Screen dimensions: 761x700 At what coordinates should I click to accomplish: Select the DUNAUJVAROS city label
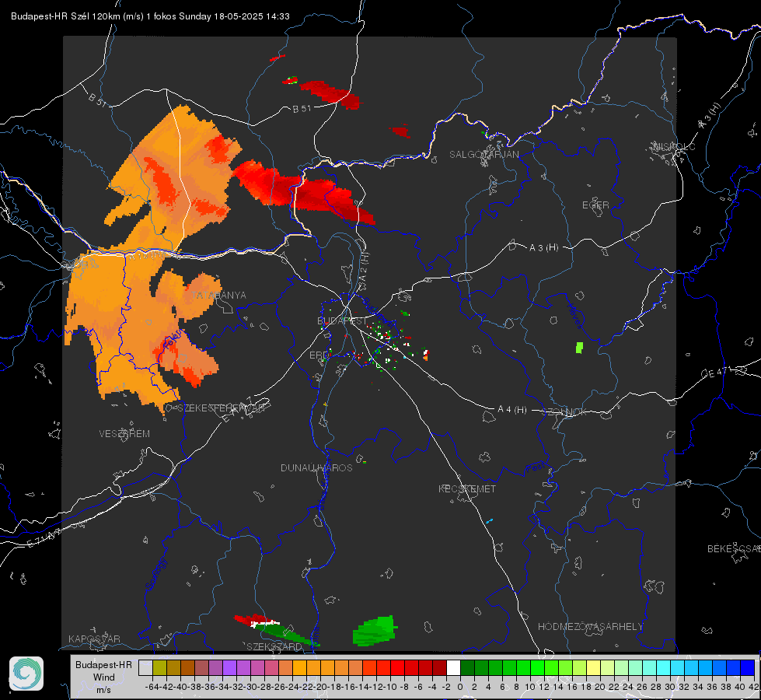pyautogui.click(x=316, y=467)
